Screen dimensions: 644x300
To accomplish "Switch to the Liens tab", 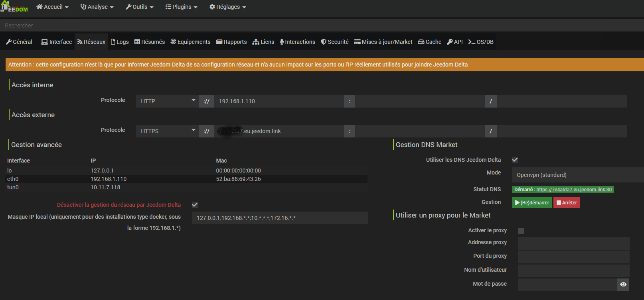I will 263,42.
